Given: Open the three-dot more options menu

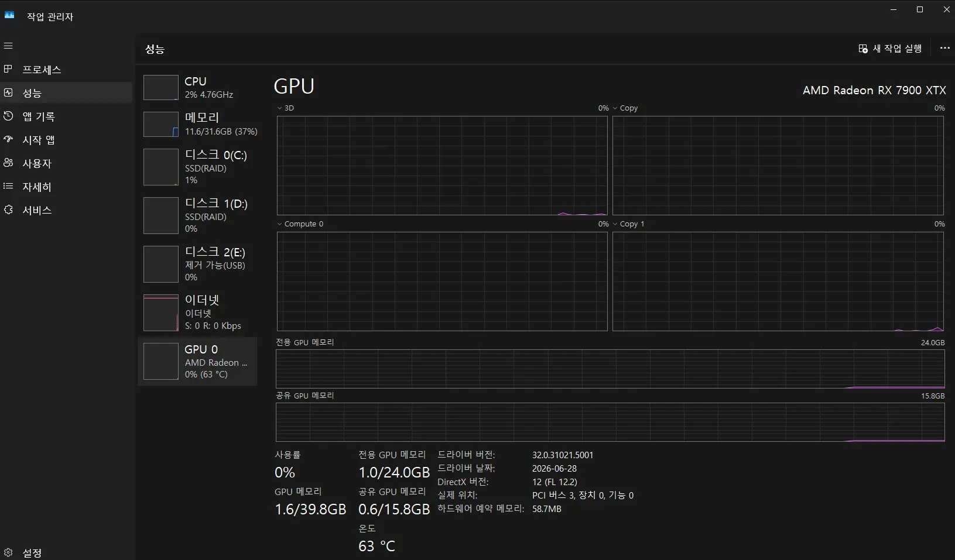Looking at the screenshot, I should pos(944,48).
